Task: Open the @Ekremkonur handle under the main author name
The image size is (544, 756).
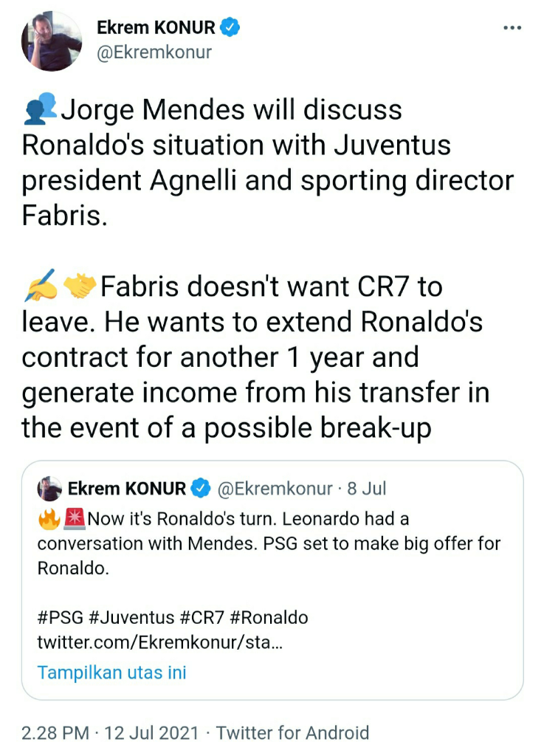Action: [x=154, y=52]
